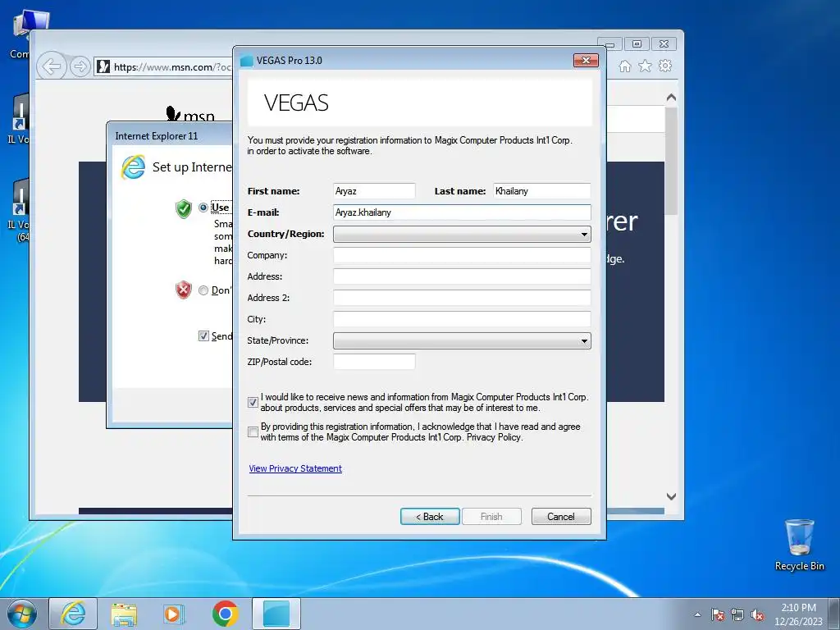Launch Google Chrome from the taskbar
This screenshot has height=630, width=840.
(x=225, y=614)
